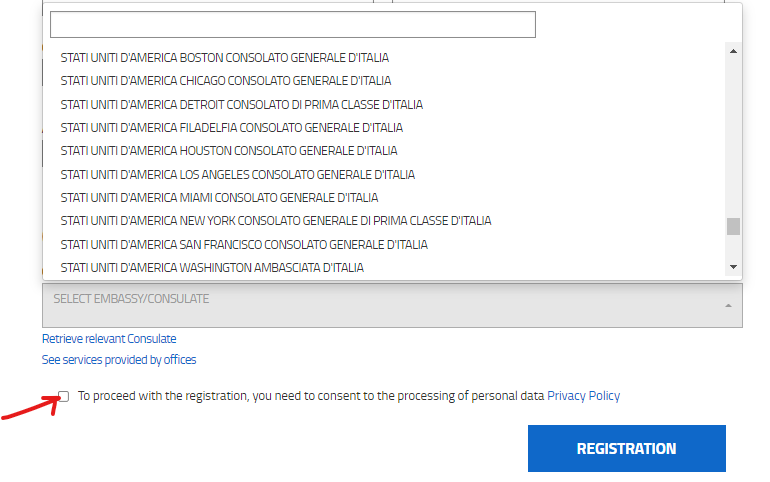
Task: Tick the personal data consent checkbox
Action: click(x=64, y=396)
